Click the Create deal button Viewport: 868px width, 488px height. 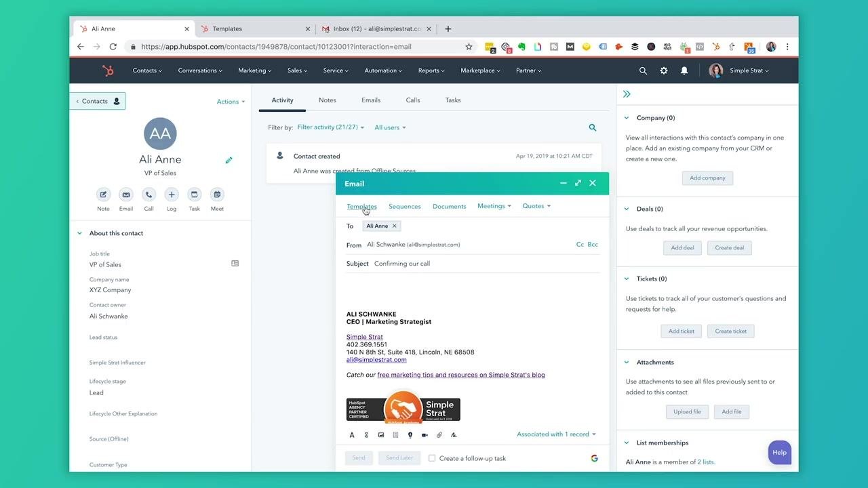(730, 248)
